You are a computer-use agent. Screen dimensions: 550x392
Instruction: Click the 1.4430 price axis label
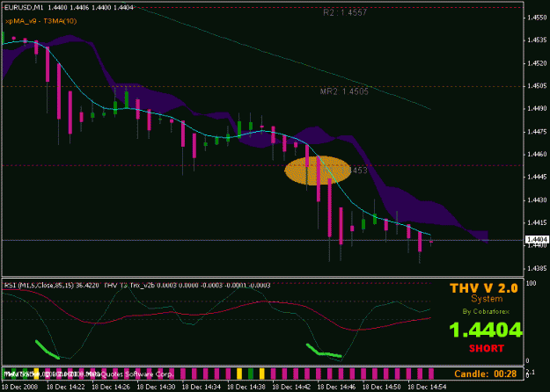coord(537,200)
